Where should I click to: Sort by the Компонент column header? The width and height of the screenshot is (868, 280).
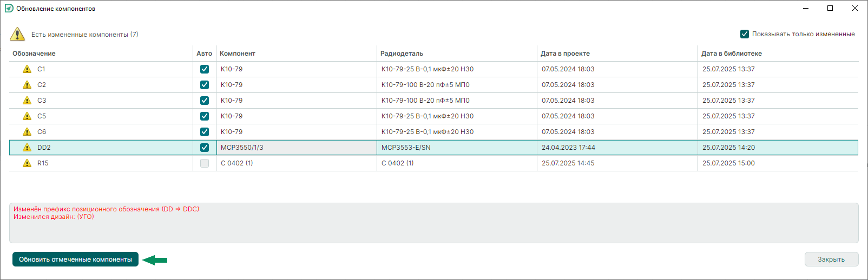297,54
